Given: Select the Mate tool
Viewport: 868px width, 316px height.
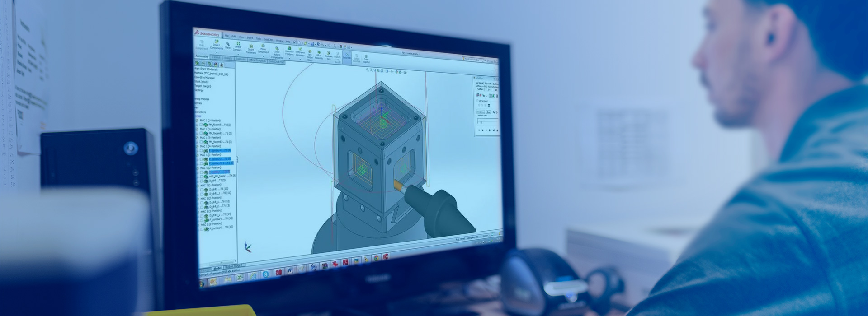Looking at the screenshot, I should (x=228, y=46).
